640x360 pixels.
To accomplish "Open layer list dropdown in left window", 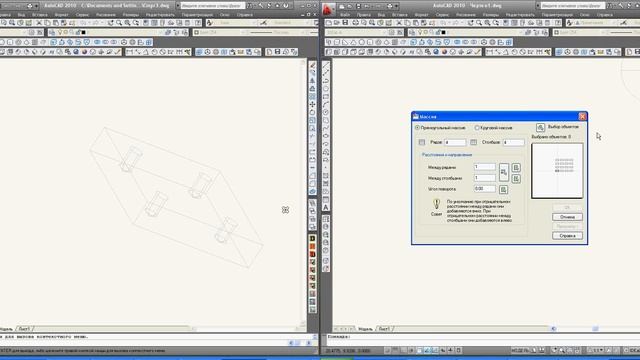I will click(161, 32).
